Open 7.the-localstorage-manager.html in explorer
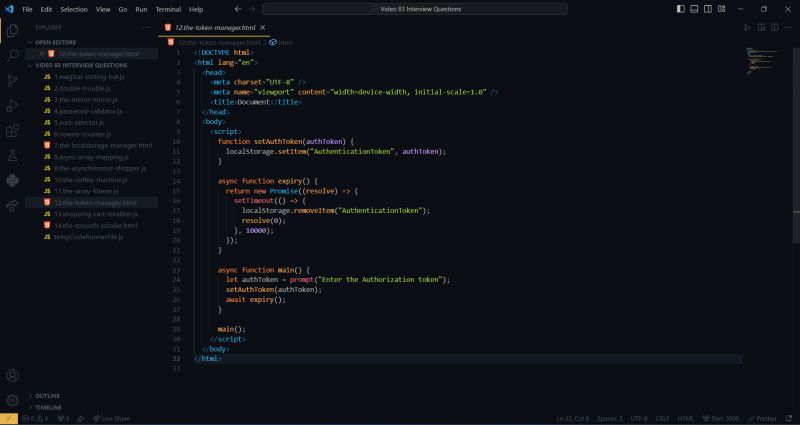The image size is (800, 425). pos(102,145)
